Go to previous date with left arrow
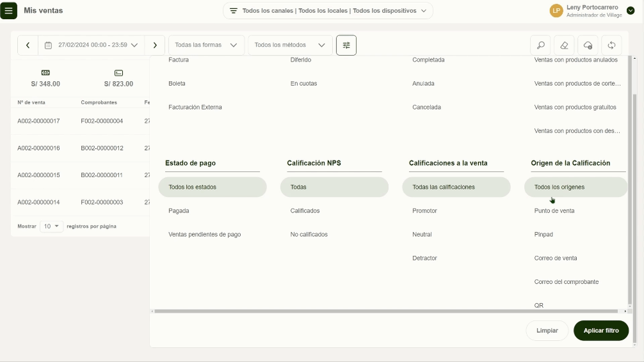Viewport: 644px width, 362px height. point(28,45)
